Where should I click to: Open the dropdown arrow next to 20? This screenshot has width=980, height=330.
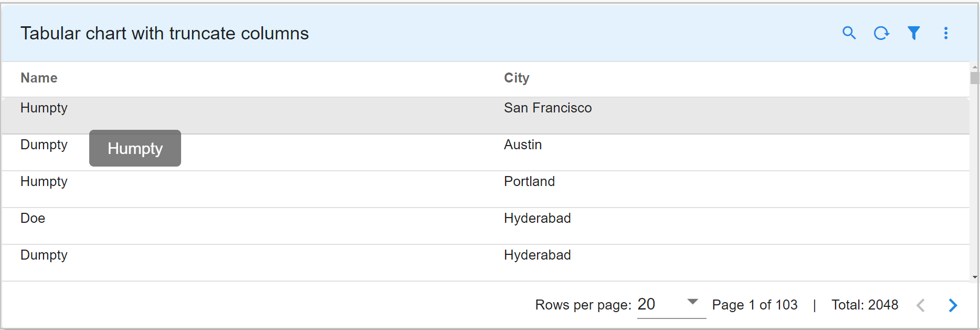(x=693, y=302)
